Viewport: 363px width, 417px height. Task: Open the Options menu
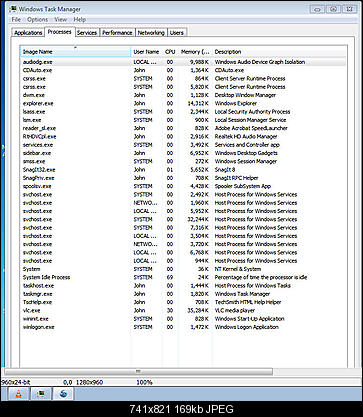[38, 20]
